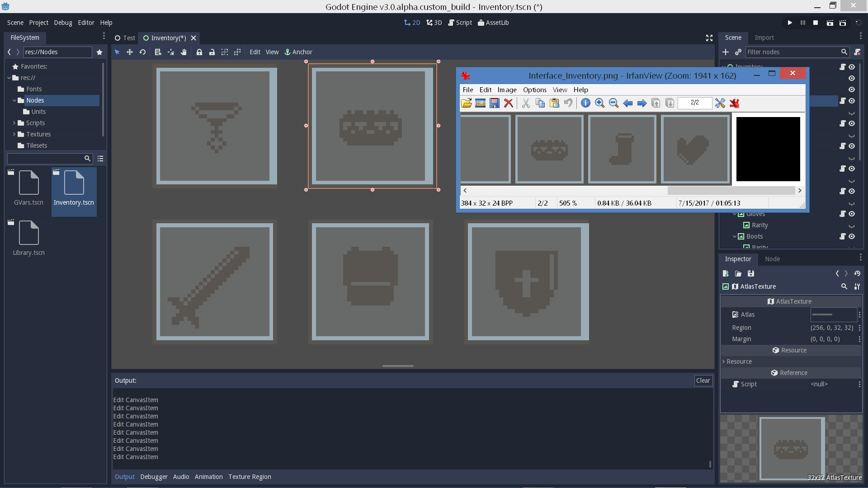Collapse the Boots node in the scene tree
Viewport: 868px width, 488px height.
736,236
